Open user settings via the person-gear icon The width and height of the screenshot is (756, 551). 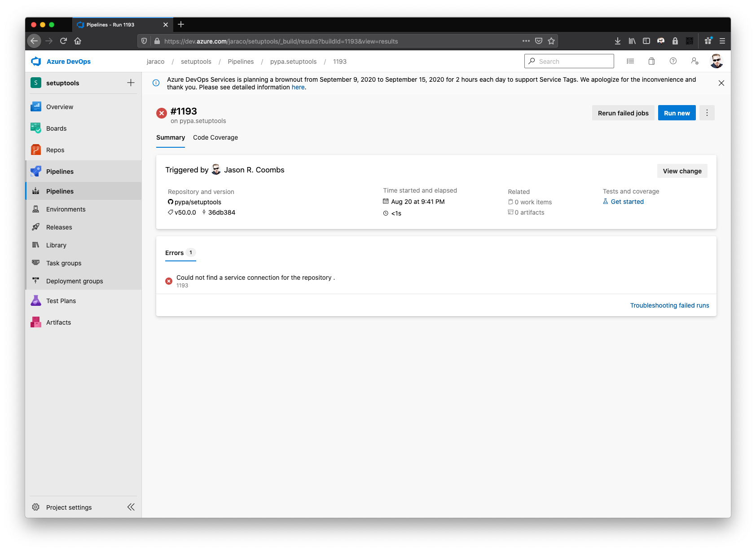[695, 61]
